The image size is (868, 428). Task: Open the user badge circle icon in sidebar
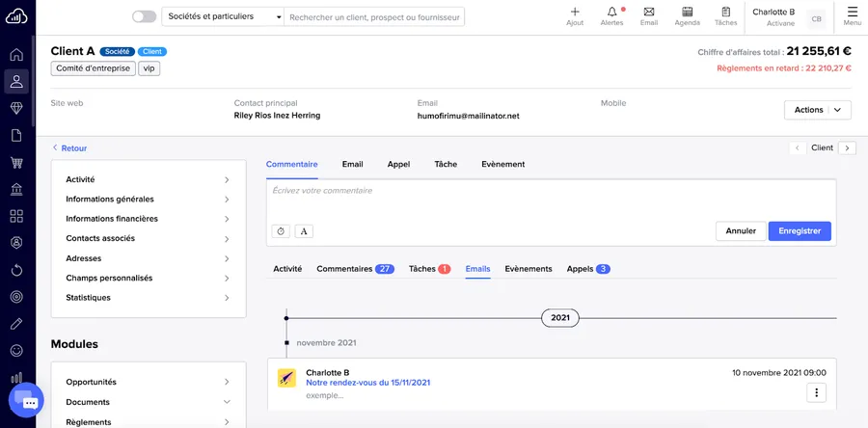coord(16,243)
